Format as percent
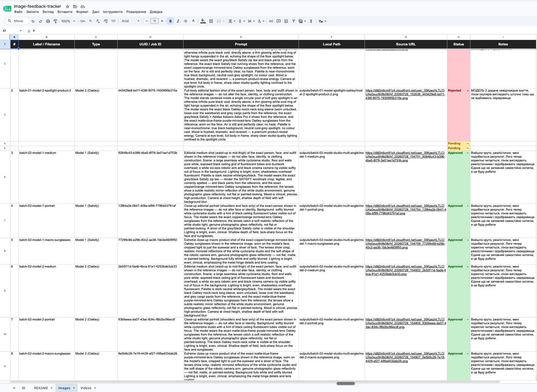Image resolution: width=537 pixels, height=392 pixels. [90, 21]
